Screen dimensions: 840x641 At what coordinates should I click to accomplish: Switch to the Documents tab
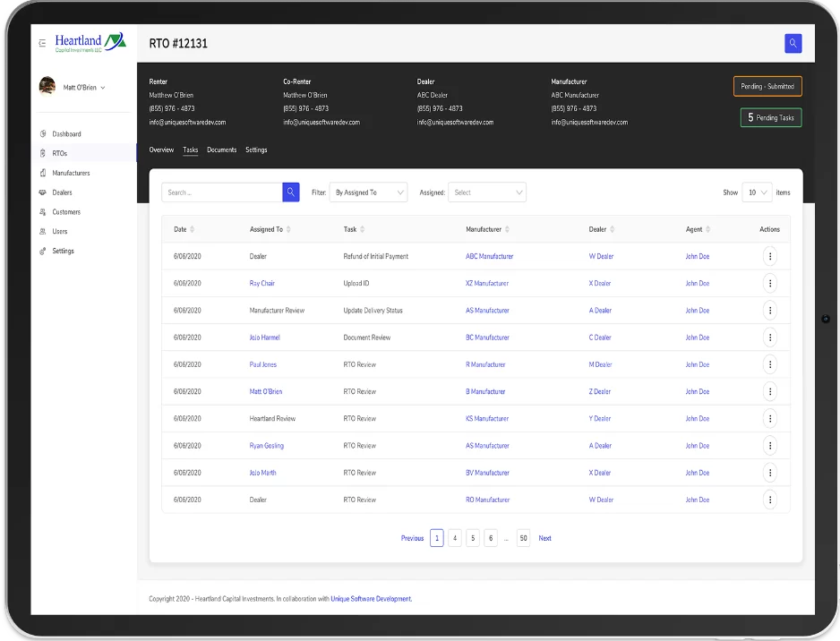click(221, 150)
